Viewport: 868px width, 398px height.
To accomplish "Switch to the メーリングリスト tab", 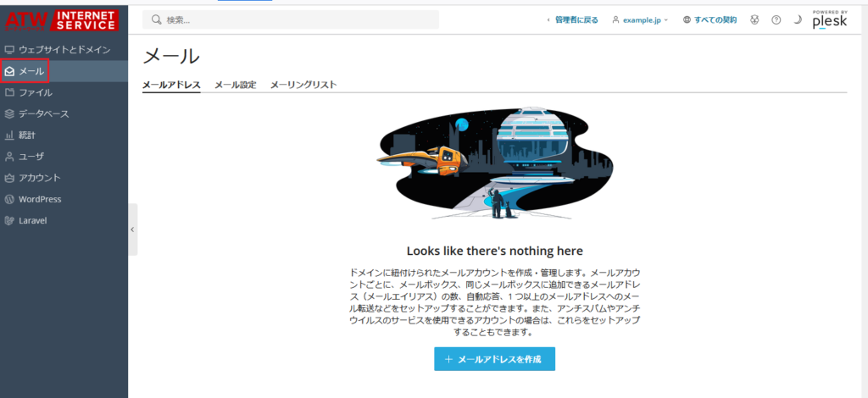I will 303,86.
